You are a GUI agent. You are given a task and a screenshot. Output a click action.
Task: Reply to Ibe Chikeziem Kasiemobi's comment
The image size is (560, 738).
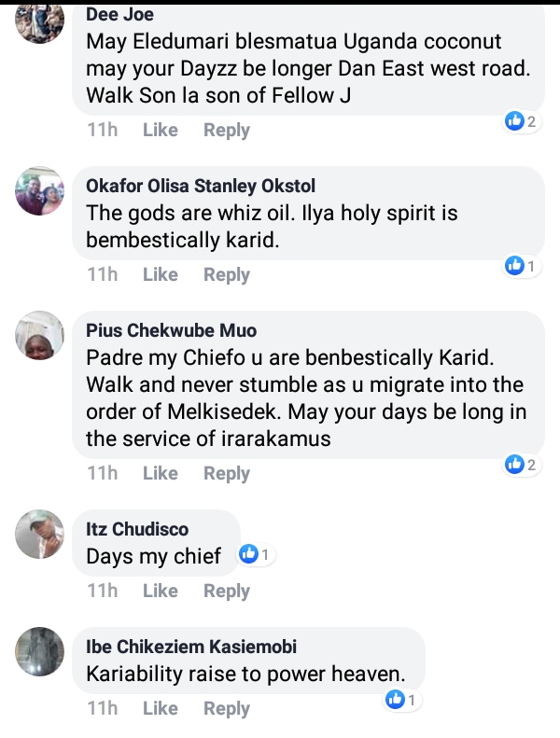point(226,709)
